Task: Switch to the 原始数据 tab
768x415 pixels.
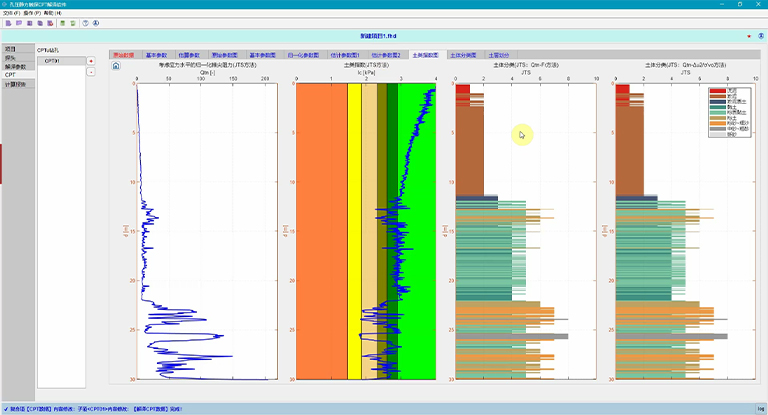Action: tap(124, 55)
